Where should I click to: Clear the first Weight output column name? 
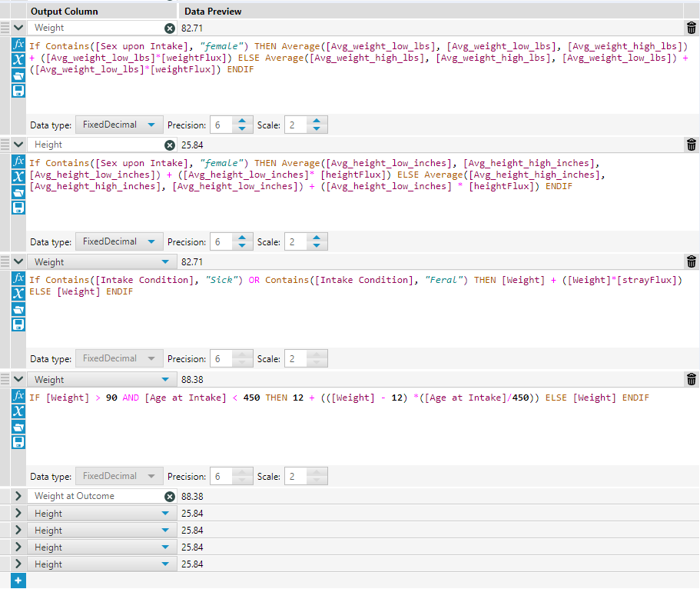[x=170, y=28]
